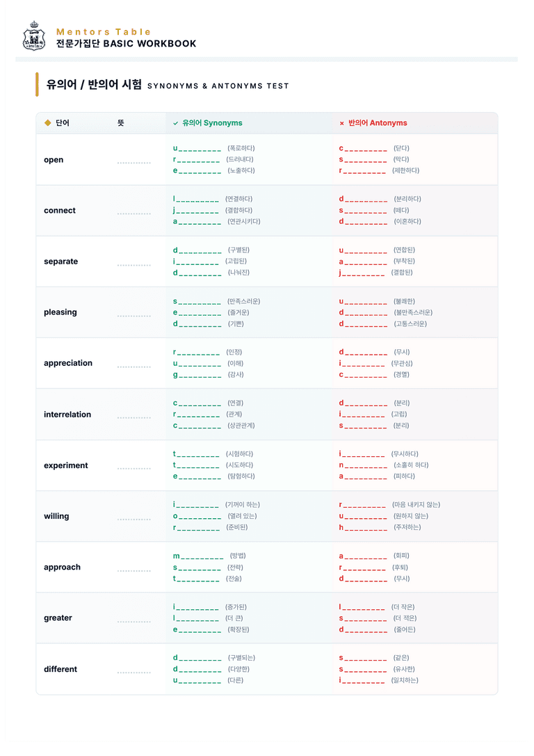Click the red X before 반의어 Antonyms

(341, 123)
